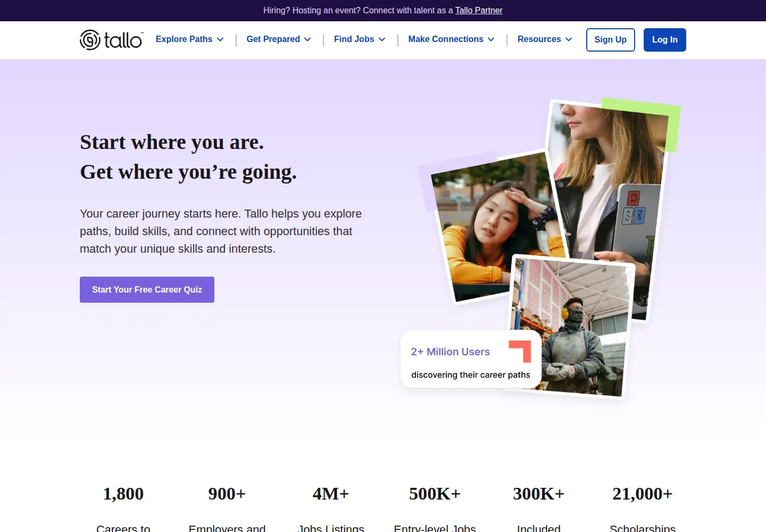Select the photo of the warehouse worker

tap(572, 326)
